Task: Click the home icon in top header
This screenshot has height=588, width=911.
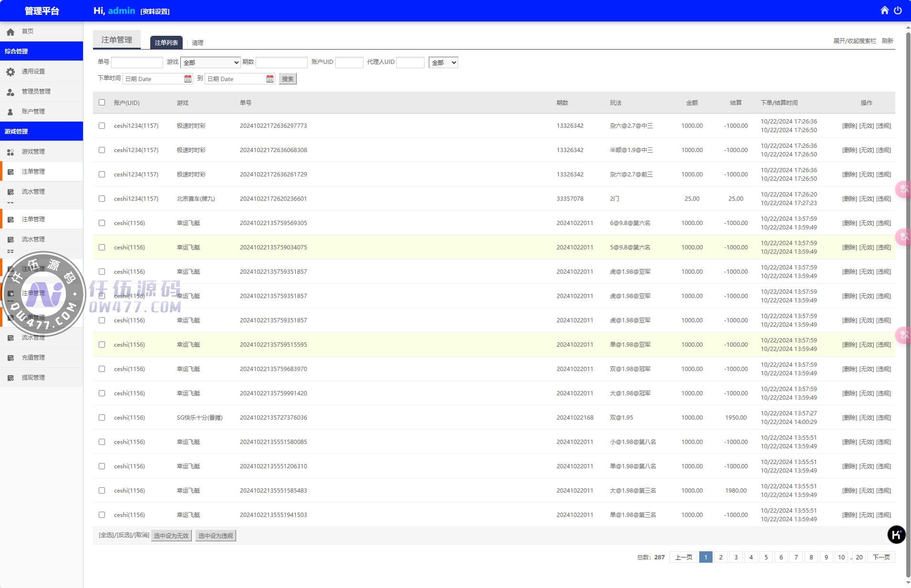Action: (x=884, y=10)
